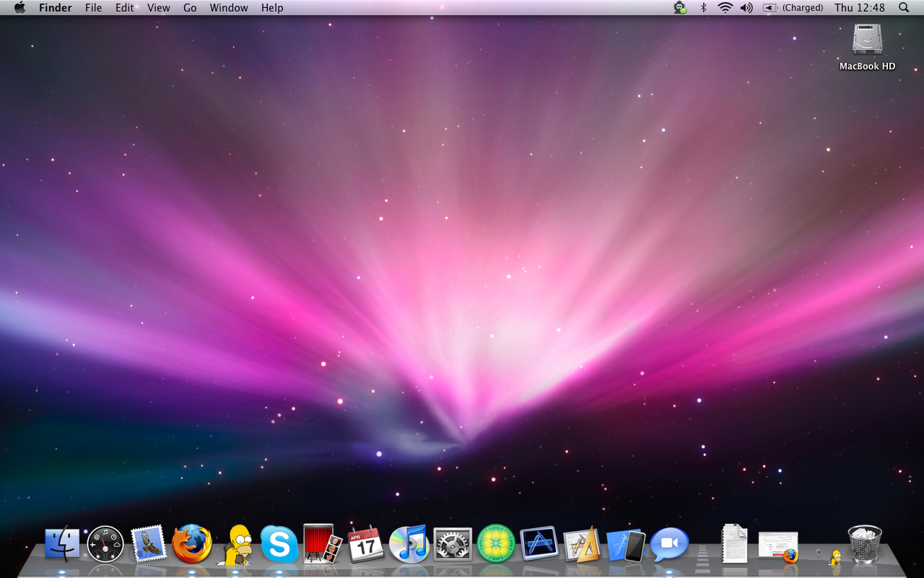Open the Finder application menu
This screenshot has height=578, width=924.
coord(56,8)
